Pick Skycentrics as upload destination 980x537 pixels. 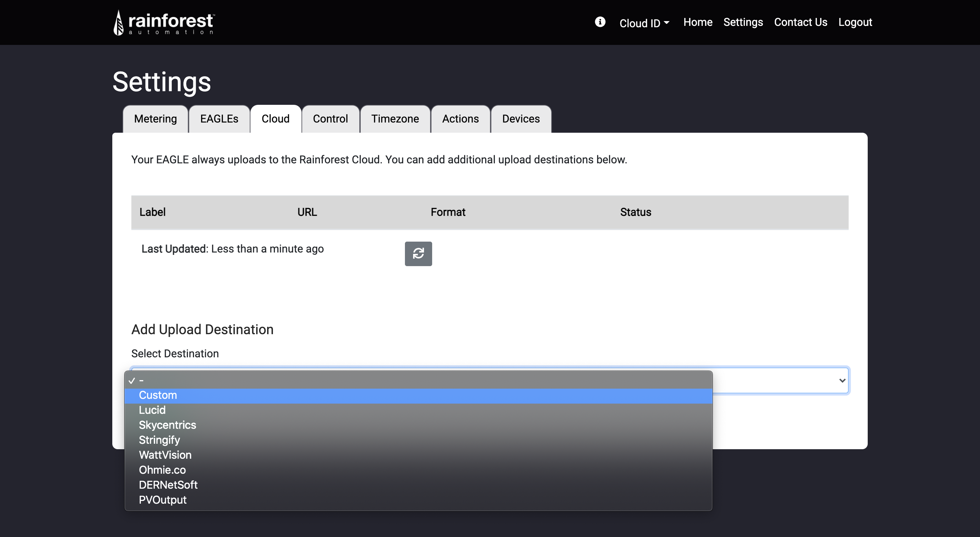(167, 425)
